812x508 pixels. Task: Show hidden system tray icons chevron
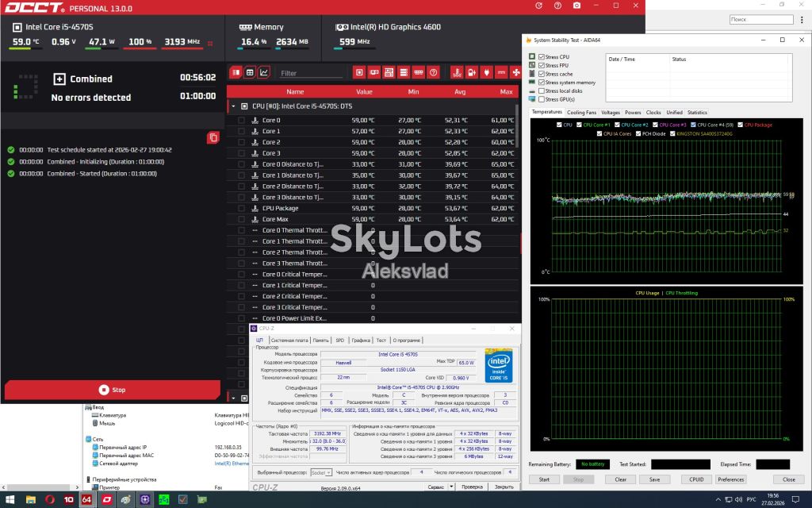click(718, 500)
